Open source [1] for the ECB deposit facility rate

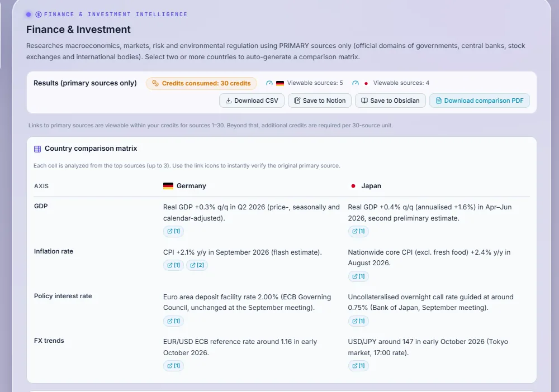click(x=174, y=321)
